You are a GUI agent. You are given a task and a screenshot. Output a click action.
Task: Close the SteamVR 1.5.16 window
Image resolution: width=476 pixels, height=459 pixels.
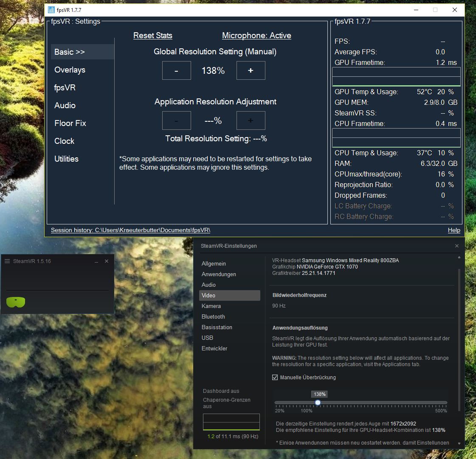tap(107, 261)
